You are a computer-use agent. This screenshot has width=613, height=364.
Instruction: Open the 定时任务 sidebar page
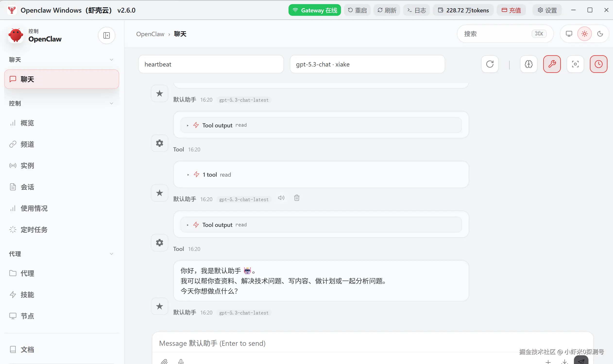point(34,230)
